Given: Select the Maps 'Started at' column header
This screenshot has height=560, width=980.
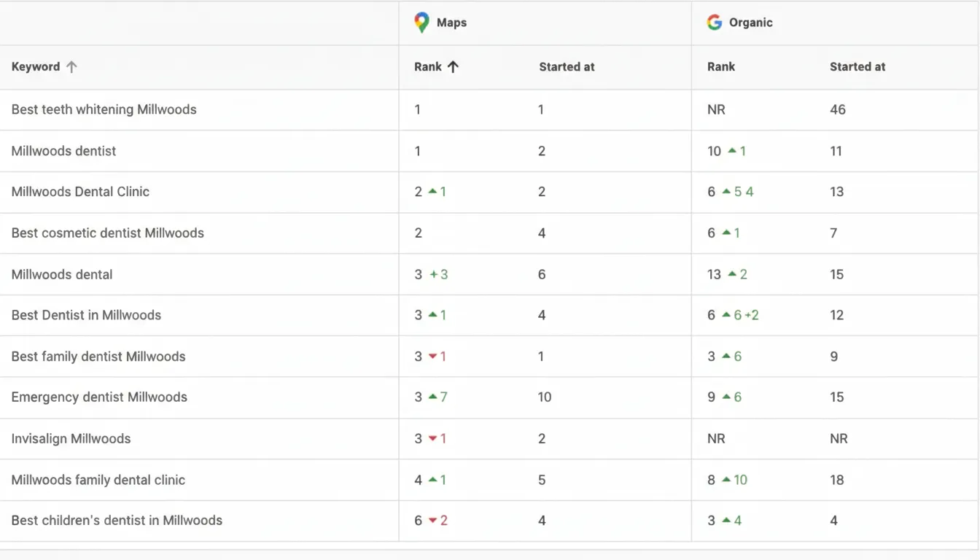Looking at the screenshot, I should 567,67.
